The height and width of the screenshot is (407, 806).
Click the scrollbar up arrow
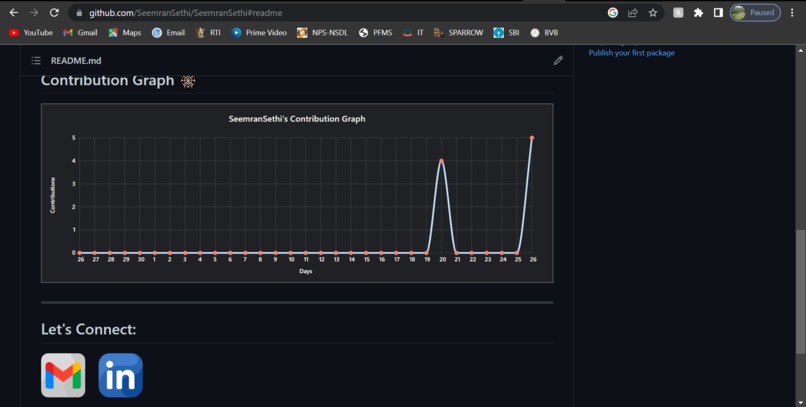801,50
